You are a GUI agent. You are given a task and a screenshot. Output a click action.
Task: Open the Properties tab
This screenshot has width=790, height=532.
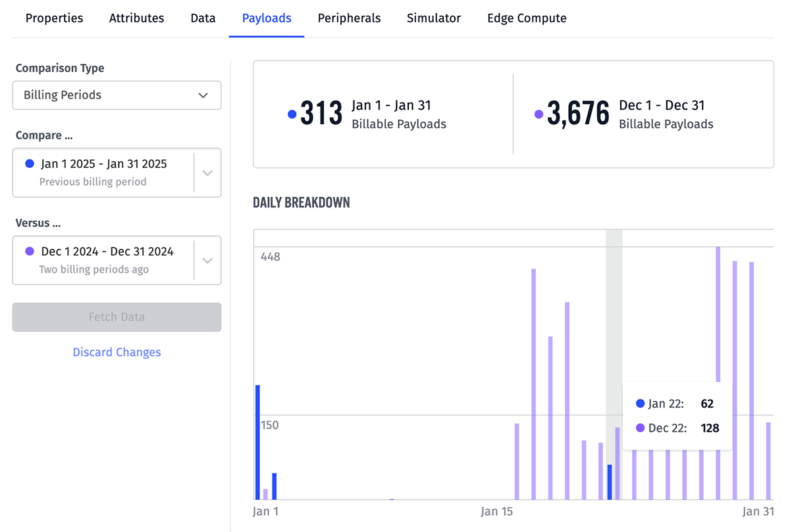pyautogui.click(x=54, y=18)
